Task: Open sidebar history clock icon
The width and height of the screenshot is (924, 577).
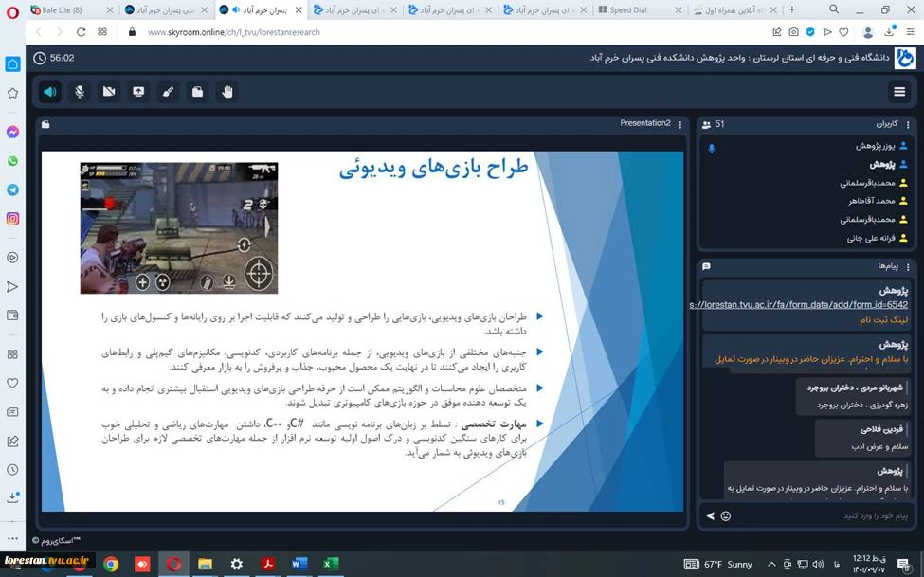Action: pyautogui.click(x=12, y=470)
